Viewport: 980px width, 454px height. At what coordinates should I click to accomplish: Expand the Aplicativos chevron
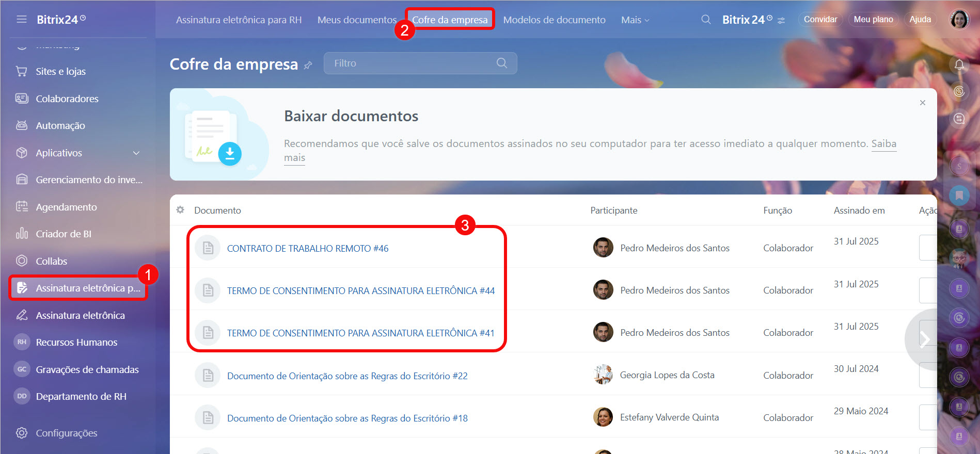pos(136,153)
